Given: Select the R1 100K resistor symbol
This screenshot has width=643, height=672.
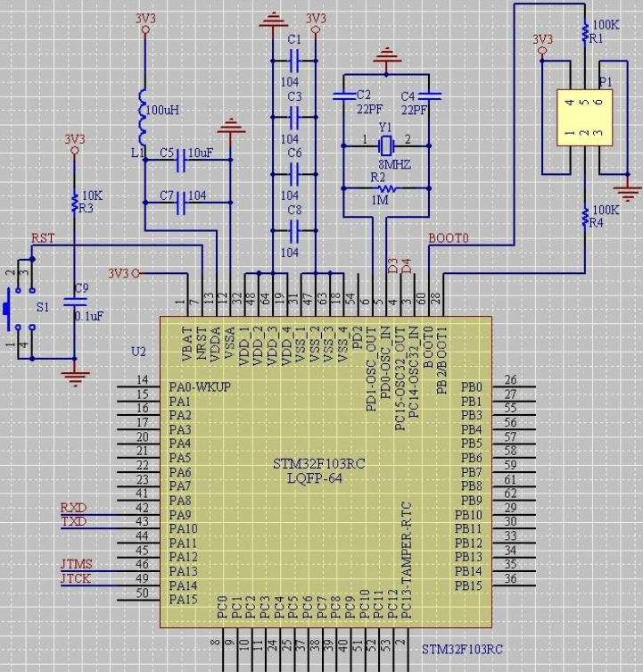Looking at the screenshot, I should (585, 33).
